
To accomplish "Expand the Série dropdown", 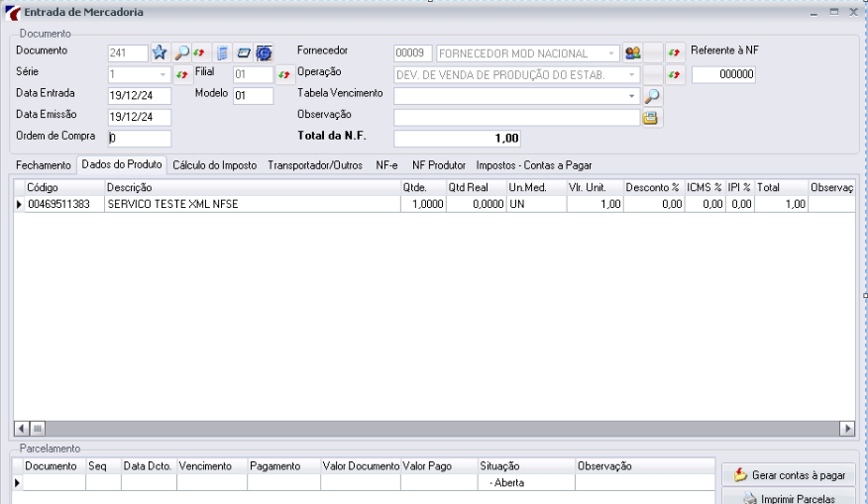I will [x=163, y=74].
